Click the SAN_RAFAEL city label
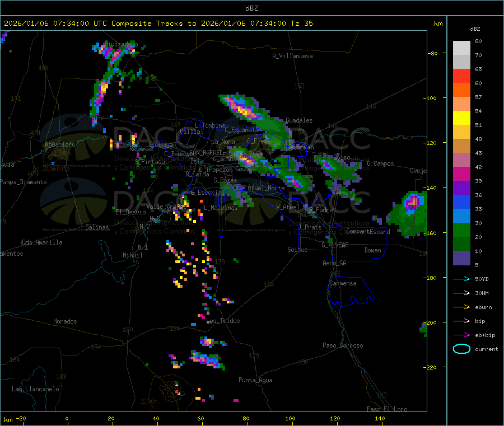 click(x=205, y=152)
